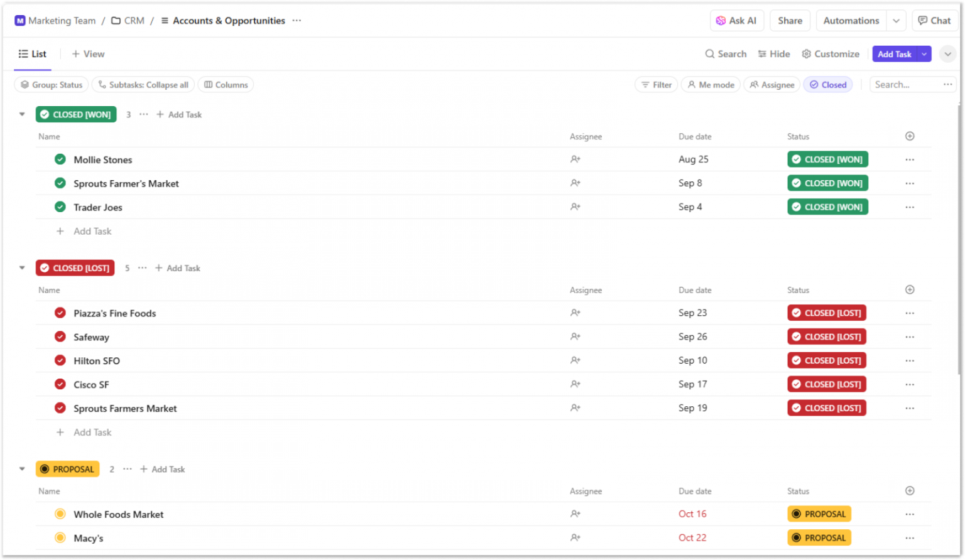Toggle status circle of Trader Joes

[x=60, y=207]
